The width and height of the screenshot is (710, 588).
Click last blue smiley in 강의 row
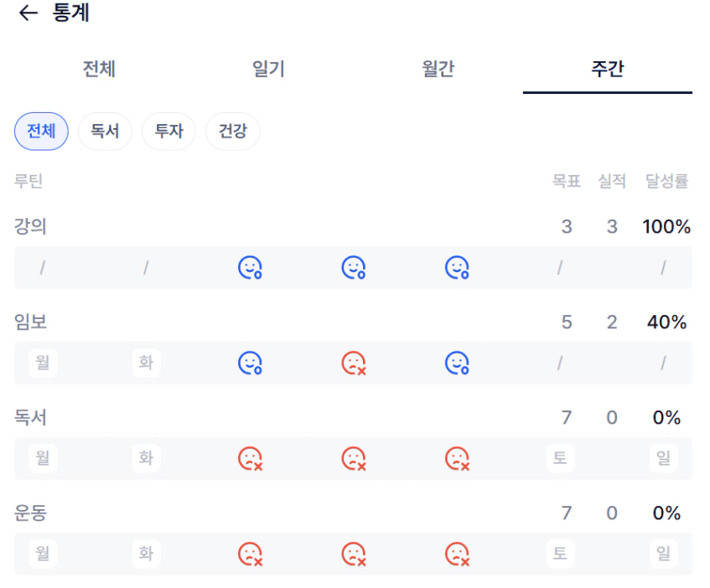point(457,268)
